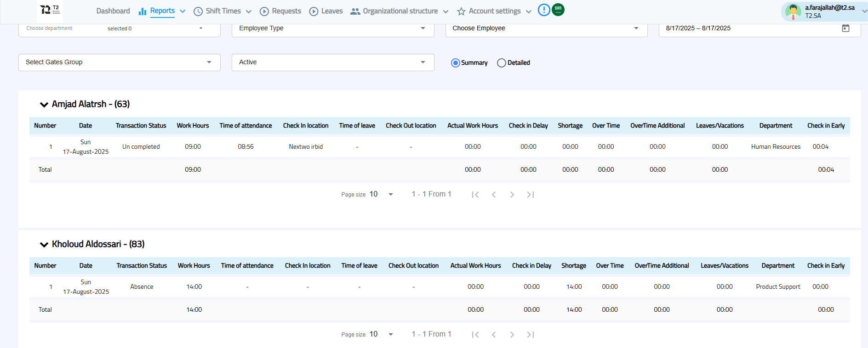Click the Saudi flag language icon
Screen dimensions: 868x348
coord(558,10)
